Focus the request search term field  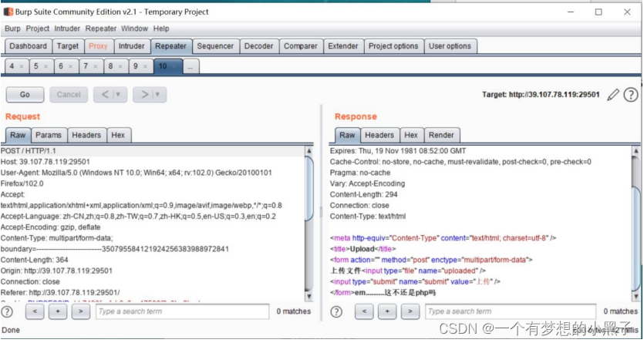182,311
